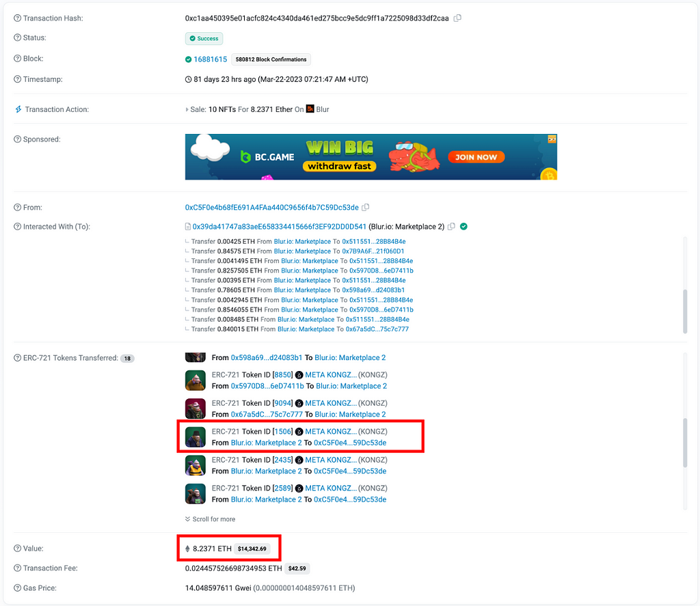Click the green verified checkmark beside Marketplace 2
This screenshot has height=606, width=700.
464,227
